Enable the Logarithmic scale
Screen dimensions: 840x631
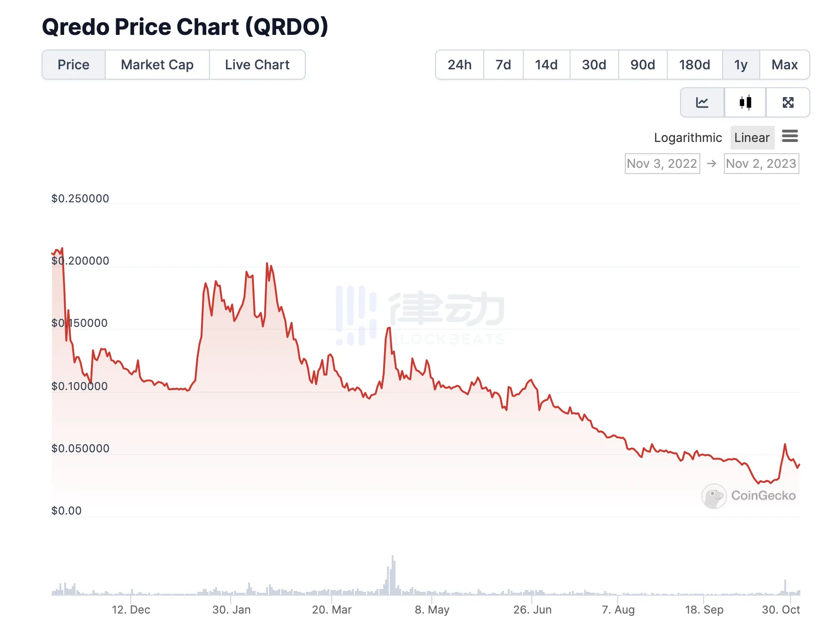[688, 138]
